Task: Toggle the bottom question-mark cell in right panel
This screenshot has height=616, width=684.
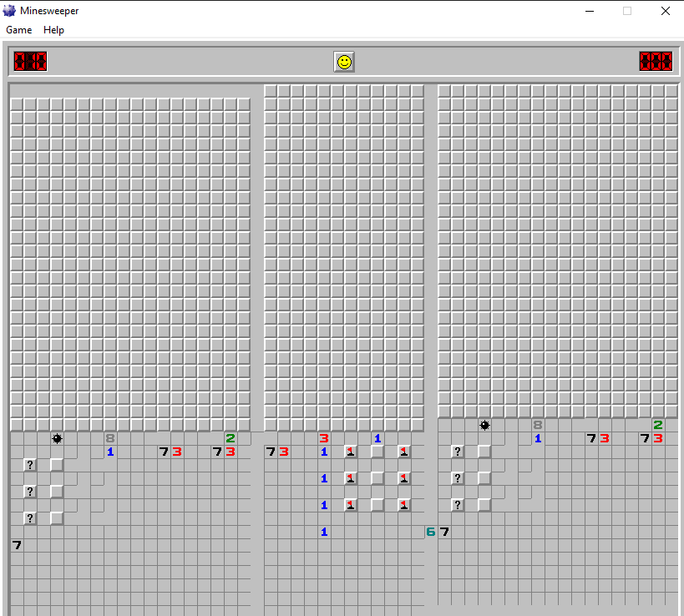Action: [x=458, y=505]
